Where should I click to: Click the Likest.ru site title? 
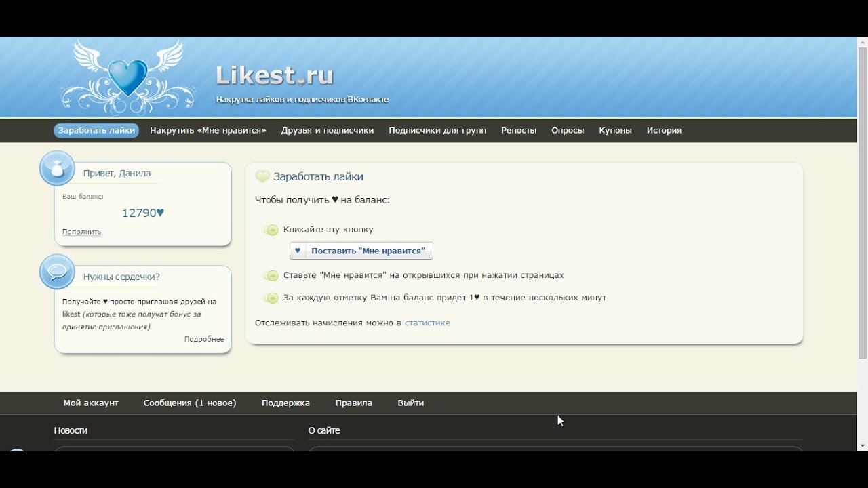[x=275, y=75]
